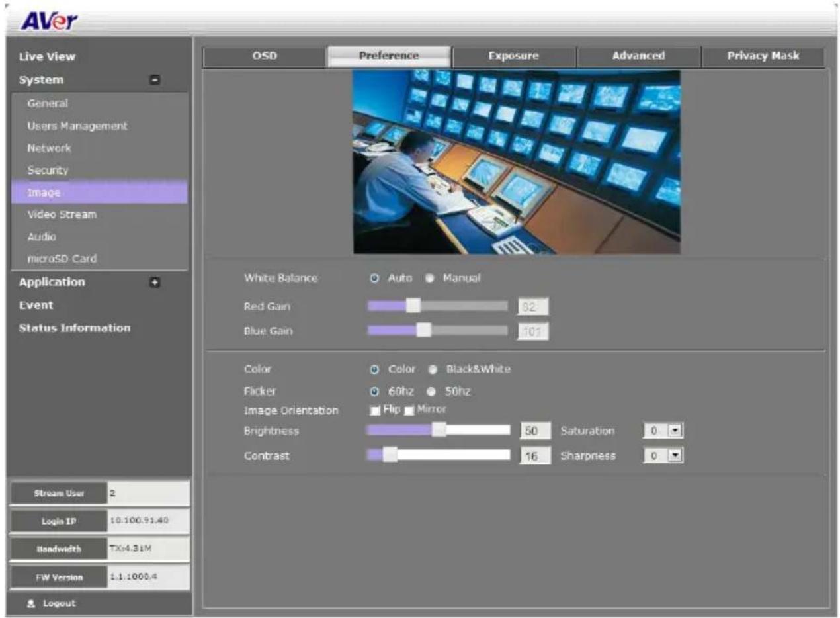Select the Preference tab
The image size is (840, 618).
point(389,57)
